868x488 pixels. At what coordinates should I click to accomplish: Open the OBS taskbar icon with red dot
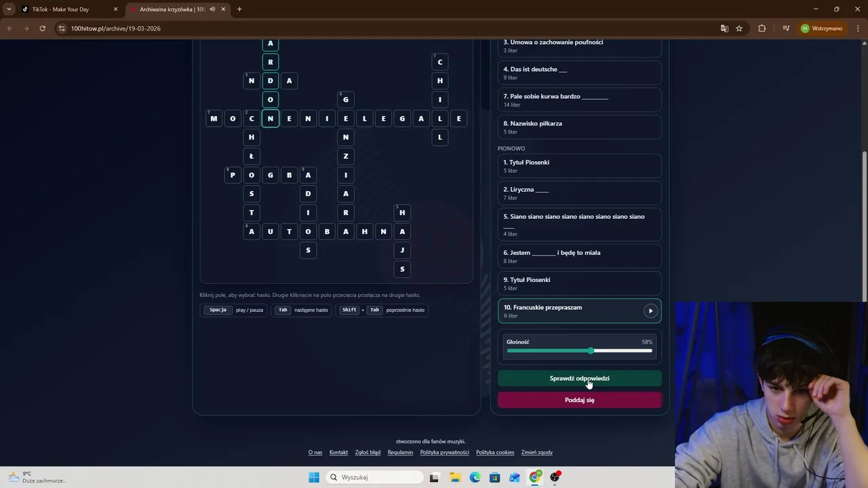click(x=555, y=477)
